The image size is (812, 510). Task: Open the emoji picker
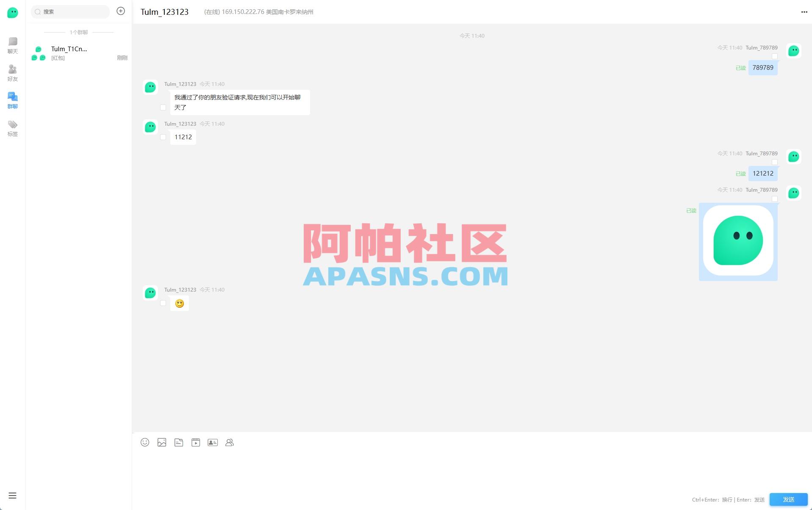point(145,442)
